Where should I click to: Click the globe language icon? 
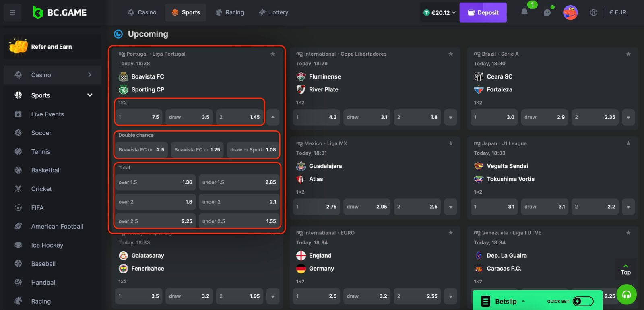pos(593,12)
